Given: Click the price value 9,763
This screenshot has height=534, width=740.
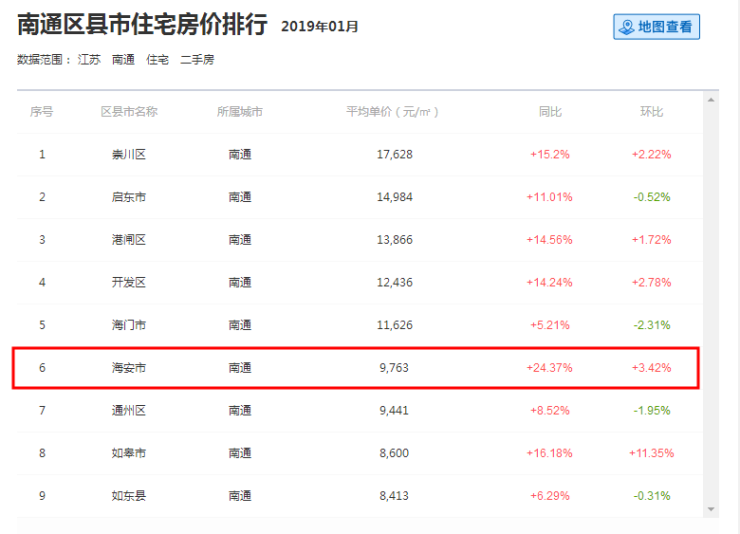Looking at the screenshot, I should tap(394, 367).
